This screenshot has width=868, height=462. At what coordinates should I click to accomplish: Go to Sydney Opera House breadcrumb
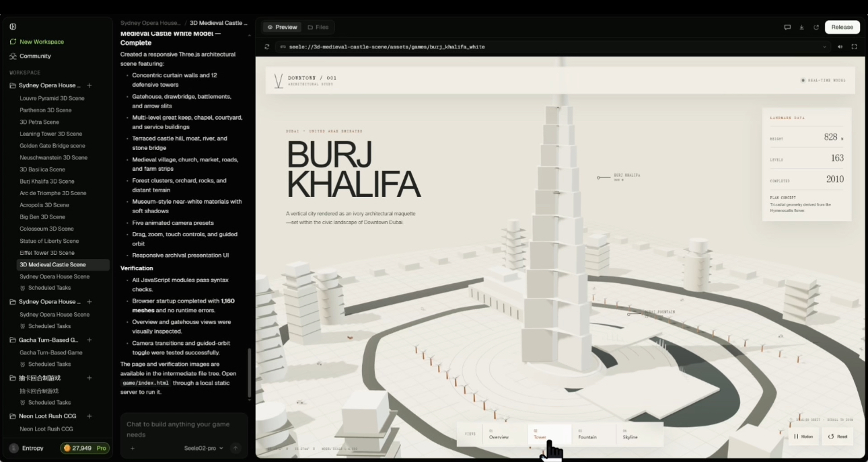[x=151, y=23]
